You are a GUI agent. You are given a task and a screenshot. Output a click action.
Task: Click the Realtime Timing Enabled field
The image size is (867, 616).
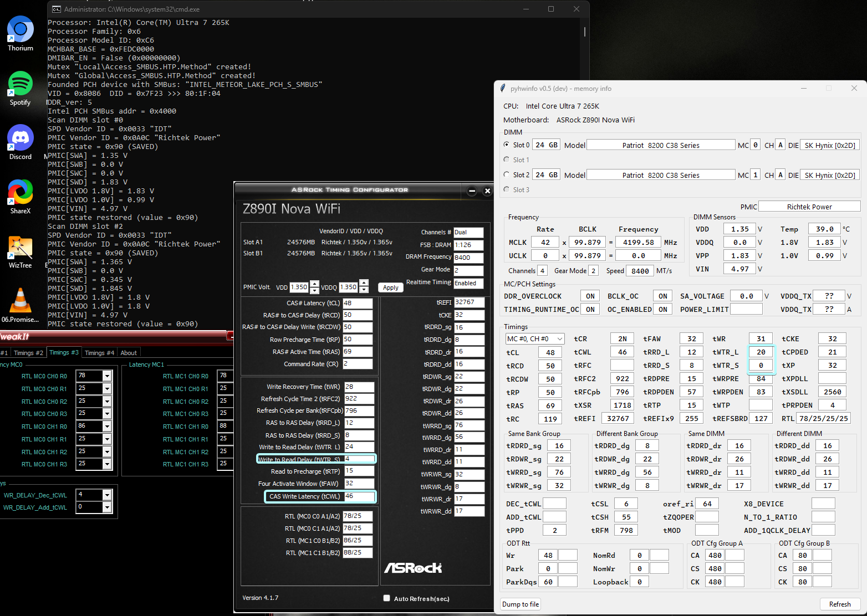coord(468,283)
